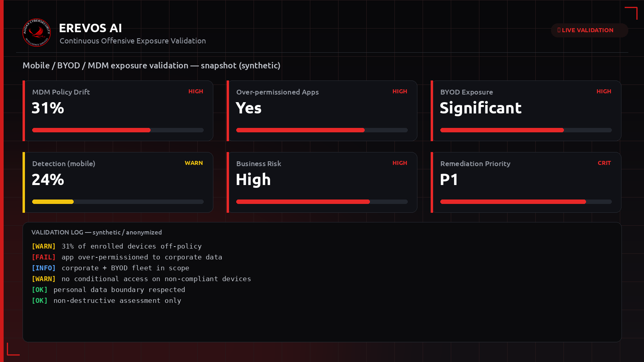
Task: Click the Business Risk progress bar
Action: click(322, 202)
